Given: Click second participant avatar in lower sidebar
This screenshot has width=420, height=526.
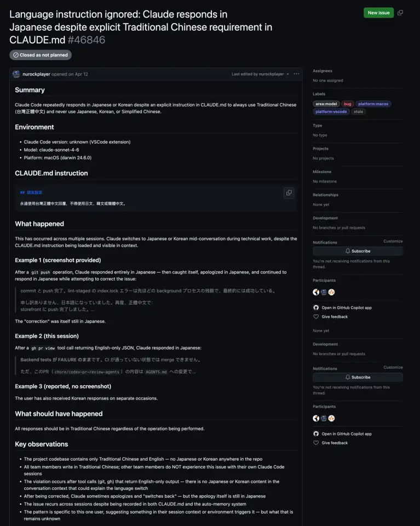Looking at the screenshot, I should click(x=324, y=418).
